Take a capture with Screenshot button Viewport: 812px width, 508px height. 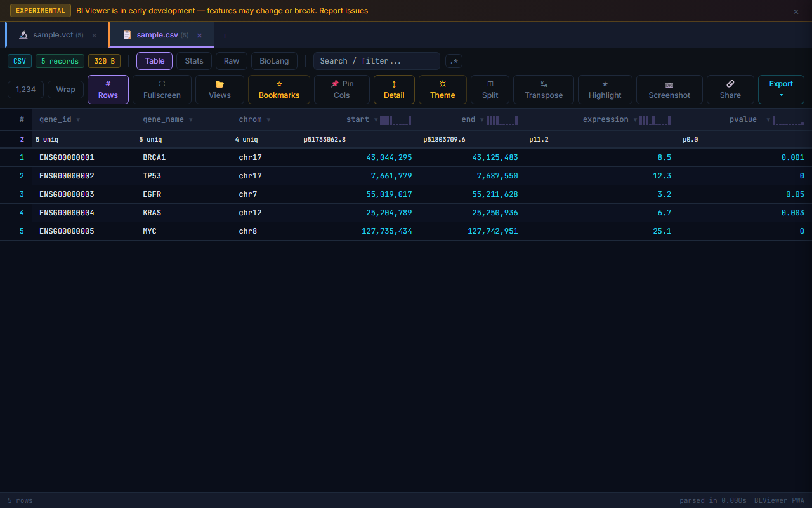pos(669,90)
